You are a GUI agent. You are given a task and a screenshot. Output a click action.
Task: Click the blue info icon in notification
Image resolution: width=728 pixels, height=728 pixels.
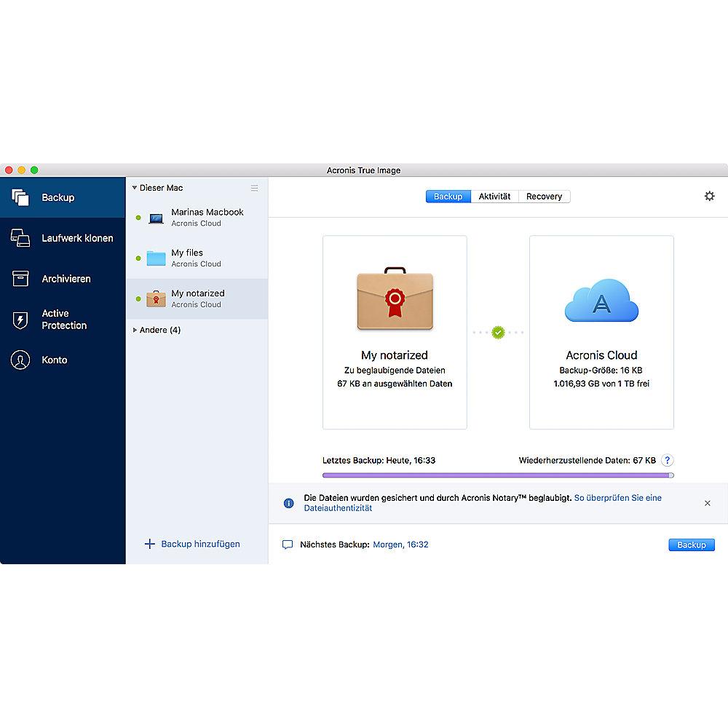pyautogui.click(x=289, y=502)
